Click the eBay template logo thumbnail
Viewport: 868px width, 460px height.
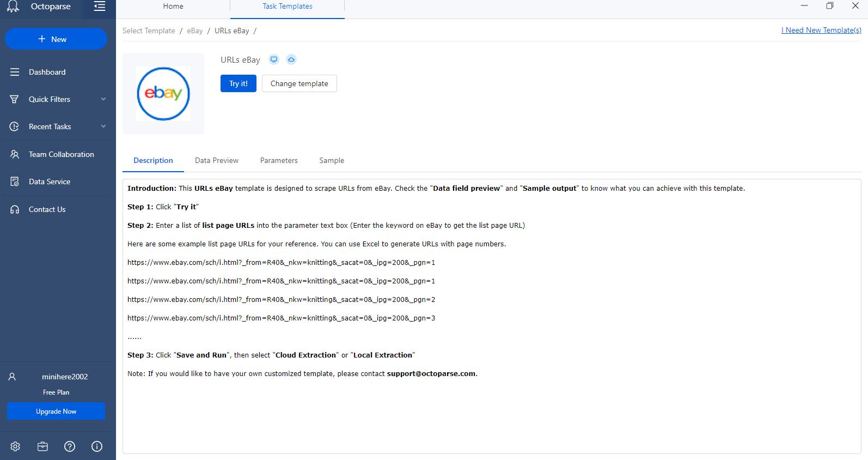coord(163,94)
